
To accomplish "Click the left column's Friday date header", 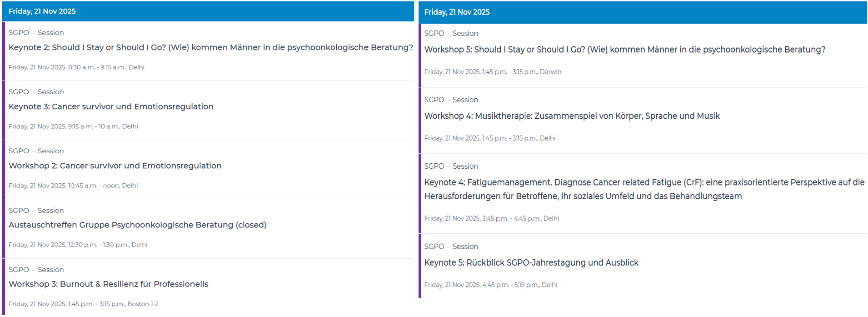I will pyautogui.click(x=42, y=11).
